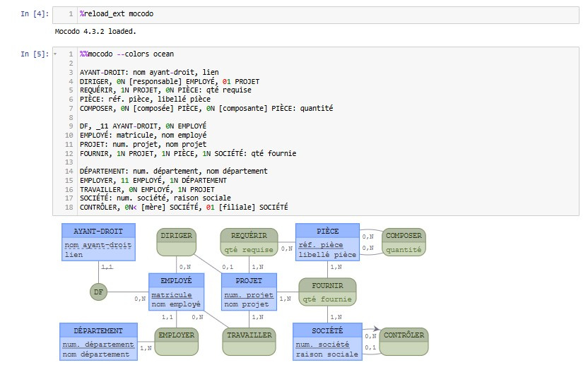Click the code line starting 'COMPOSER, 0N [composée]'

tap(206, 108)
